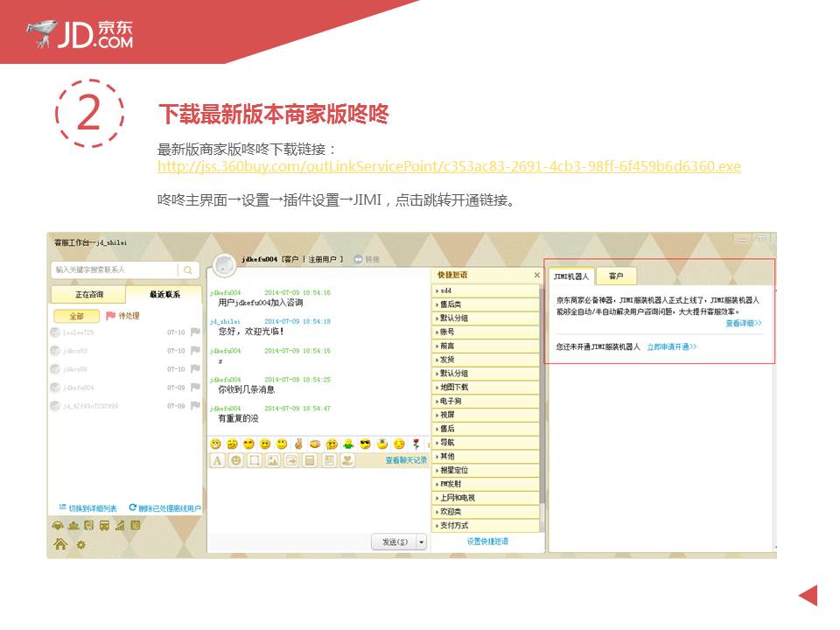The height and width of the screenshot is (630, 840).
Task: Expand the 其他 phrase group
Action: pyautogui.click(x=486, y=457)
